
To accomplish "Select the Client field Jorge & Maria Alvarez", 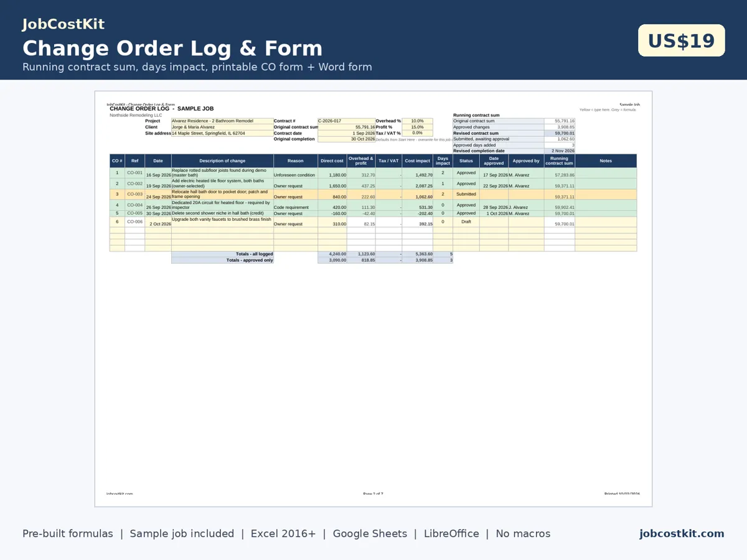I will [x=222, y=127].
